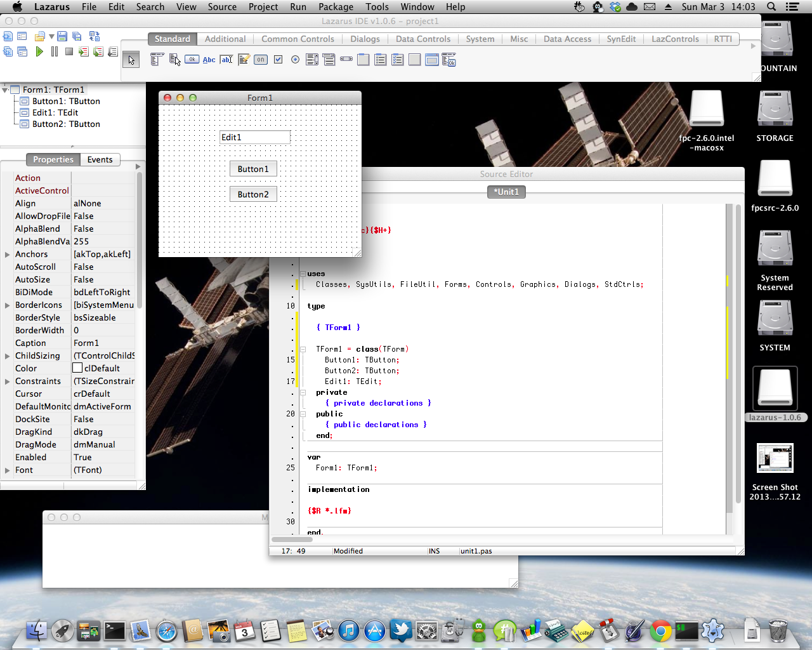The image size is (812, 650).
Task: Click the View Units toolbar icon
Action: point(8,51)
